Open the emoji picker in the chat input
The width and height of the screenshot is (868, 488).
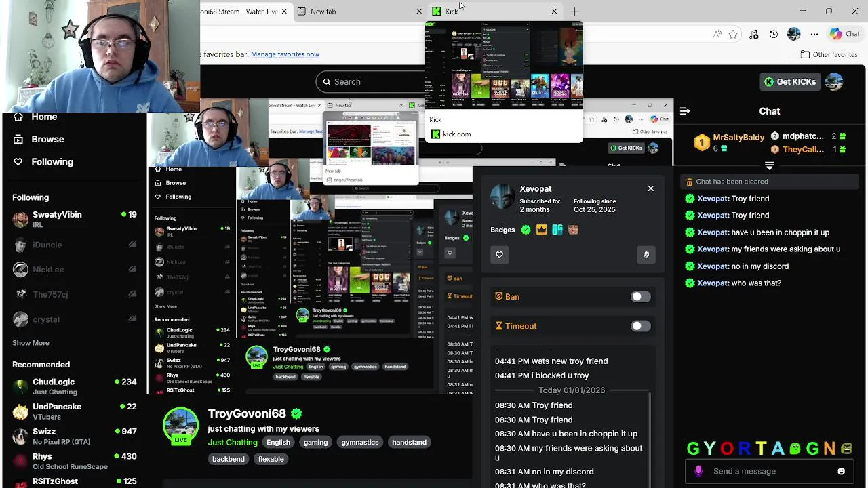click(841, 471)
